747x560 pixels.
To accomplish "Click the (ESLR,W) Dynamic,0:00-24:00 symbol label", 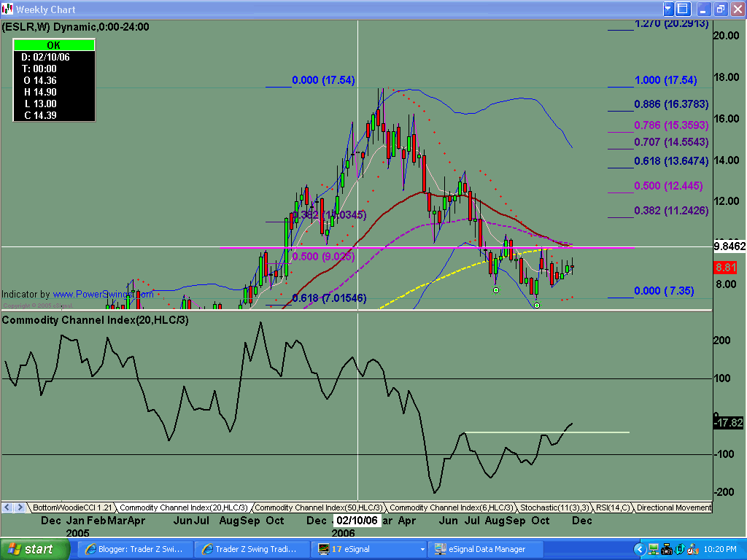I will click(x=75, y=27).
